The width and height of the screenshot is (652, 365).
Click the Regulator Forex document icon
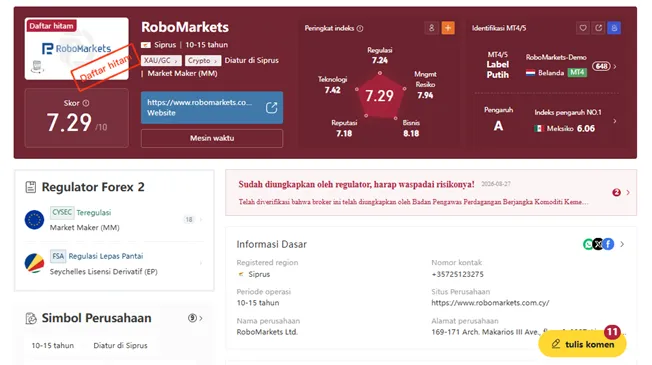pos(30,187)
